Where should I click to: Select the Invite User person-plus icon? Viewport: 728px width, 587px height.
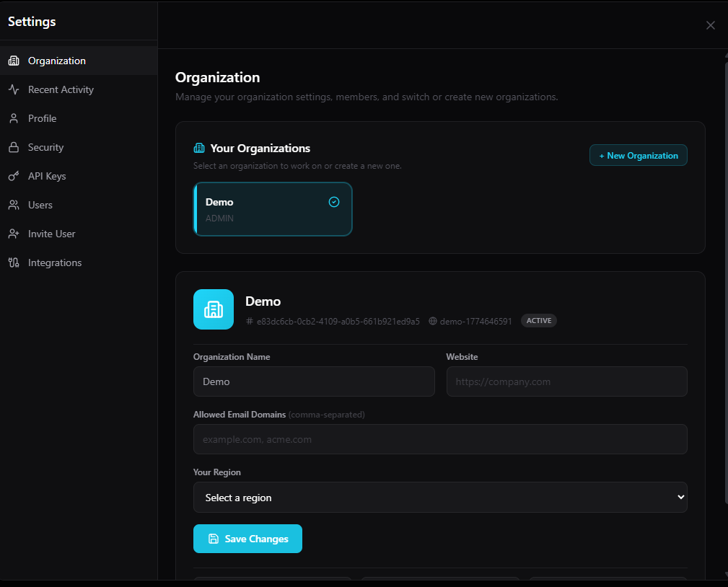tap(13, 234)
